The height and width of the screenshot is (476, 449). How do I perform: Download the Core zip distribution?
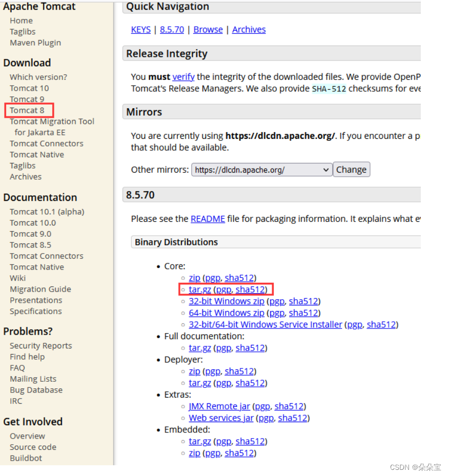(x=194, y=278)
